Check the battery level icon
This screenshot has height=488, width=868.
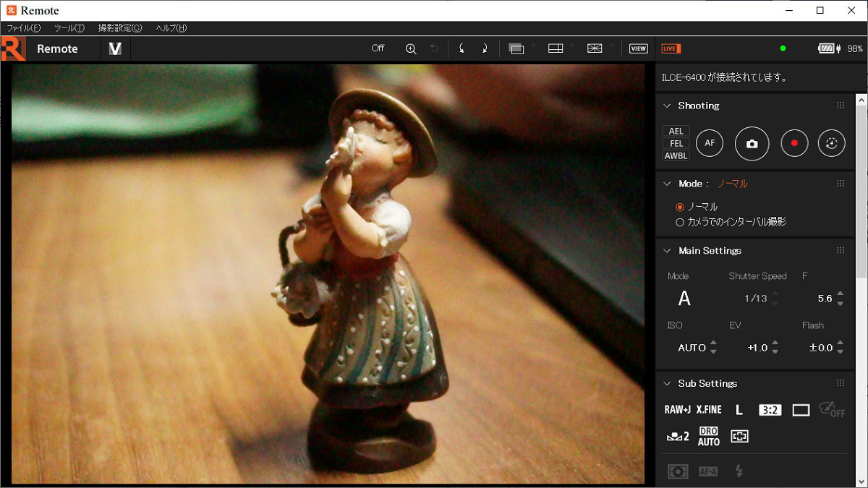coord(826,48)
